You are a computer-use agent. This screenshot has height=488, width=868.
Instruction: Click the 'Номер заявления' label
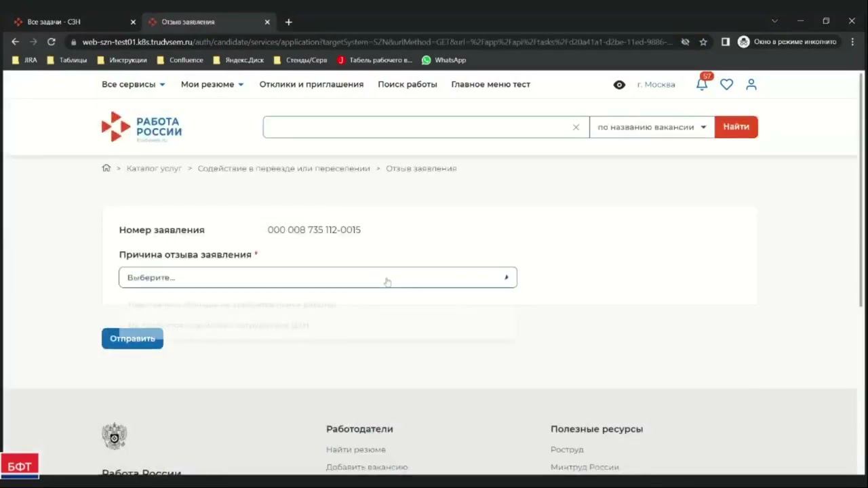[161, 230]
